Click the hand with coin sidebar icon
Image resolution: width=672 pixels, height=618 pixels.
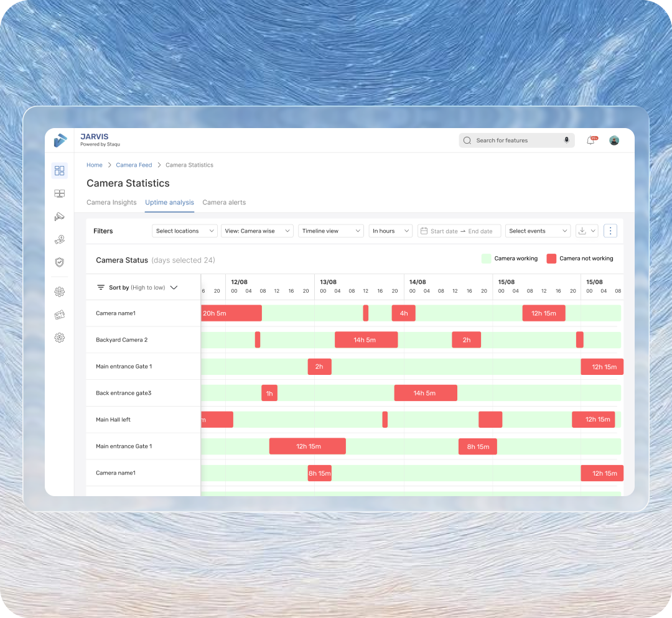click(60, 239)
